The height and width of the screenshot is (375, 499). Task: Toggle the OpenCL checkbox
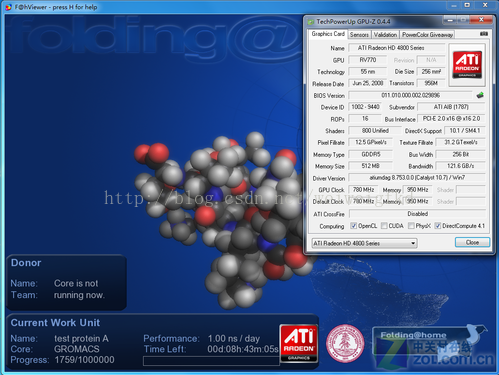point(354,226)
